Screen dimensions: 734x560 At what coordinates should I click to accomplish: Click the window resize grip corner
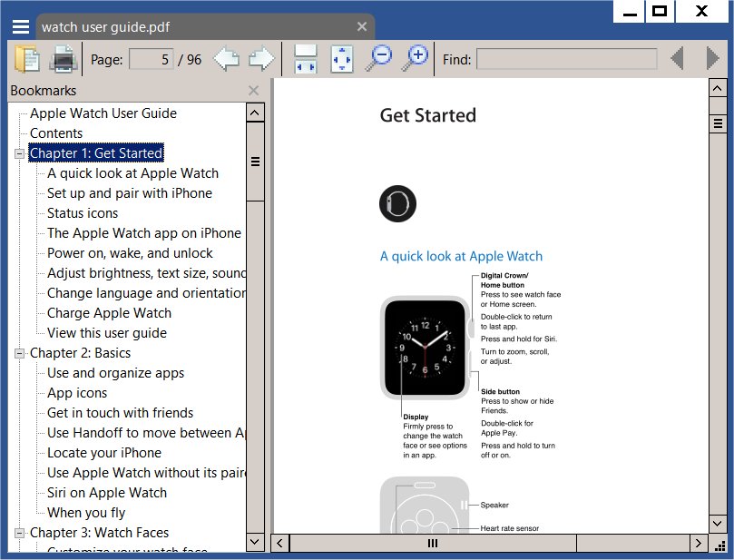click(x=719, y=545)
